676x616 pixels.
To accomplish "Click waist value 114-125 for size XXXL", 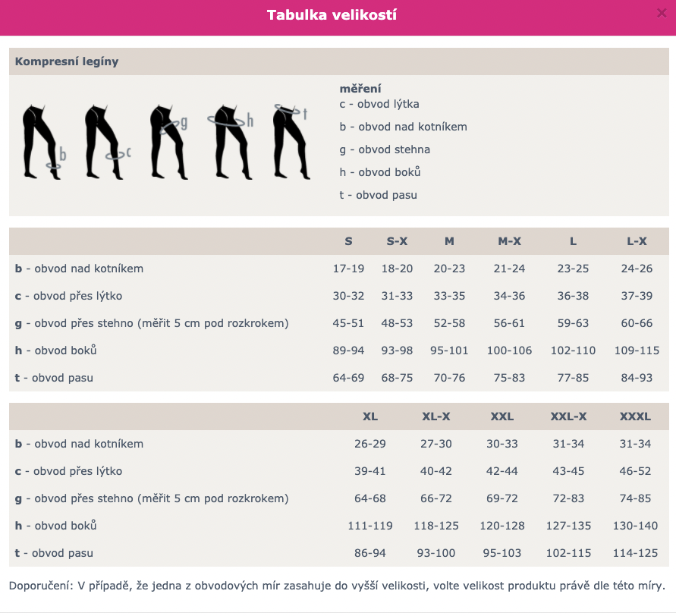I will 635,553.
